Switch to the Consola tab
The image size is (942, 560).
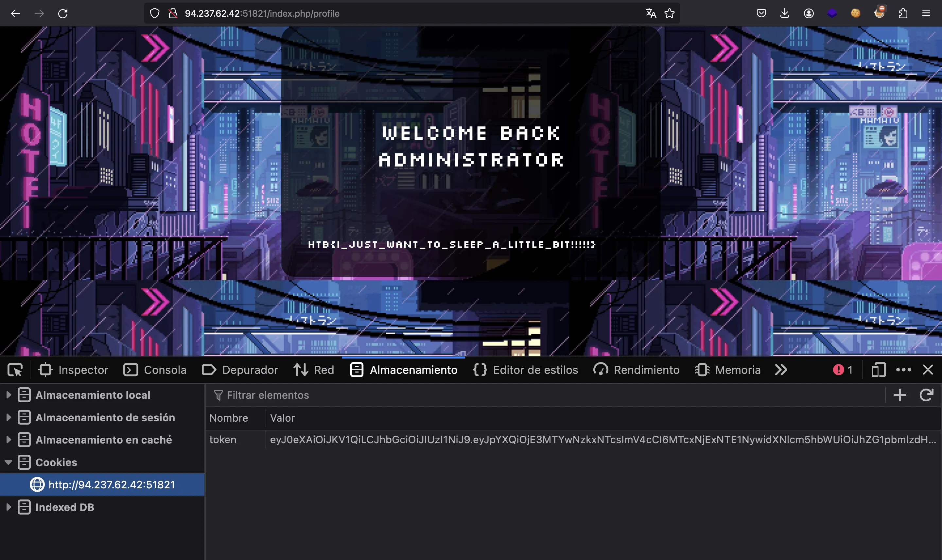155,370
